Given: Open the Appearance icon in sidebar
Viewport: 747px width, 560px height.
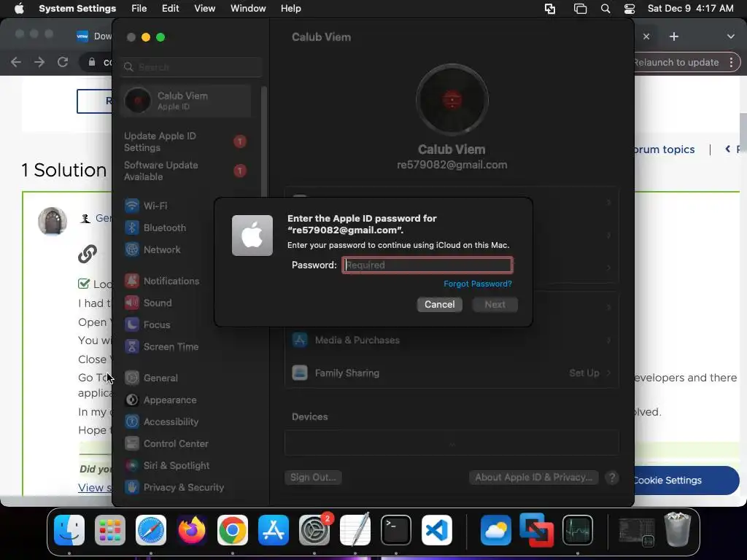Looking at the screenshot, I should pyautogui.click(x=132, y=400).
